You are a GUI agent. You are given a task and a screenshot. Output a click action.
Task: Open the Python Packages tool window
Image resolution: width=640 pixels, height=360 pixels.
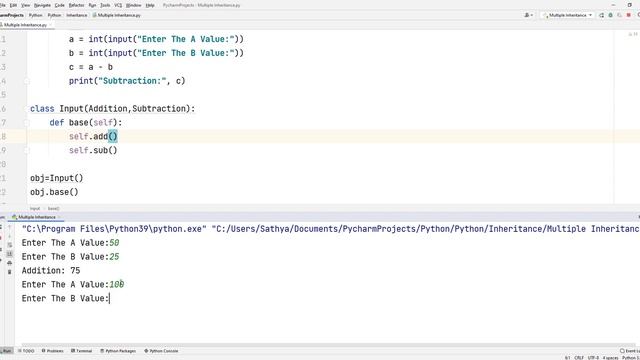tap(118, 351)
